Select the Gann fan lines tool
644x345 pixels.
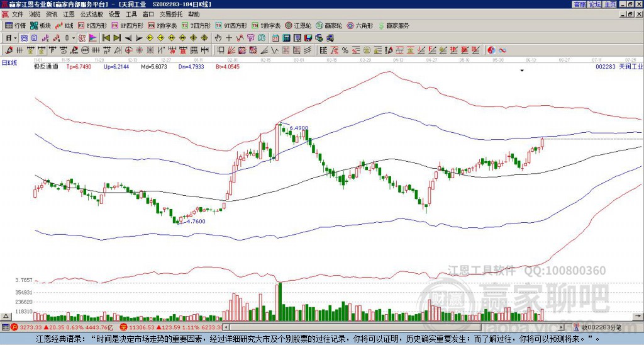coord(231,50)
